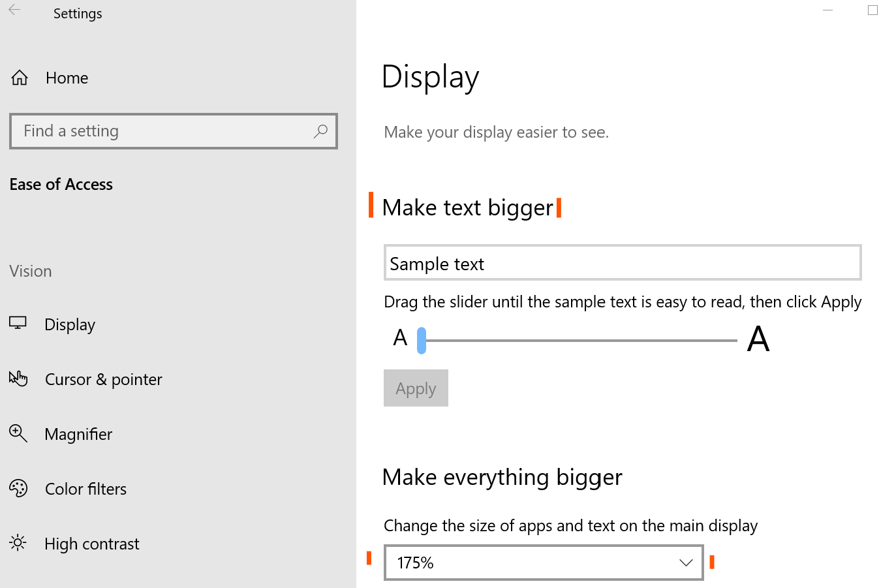
Task: Click the Color filters palette icon
Action: click(x=18, y=487)
